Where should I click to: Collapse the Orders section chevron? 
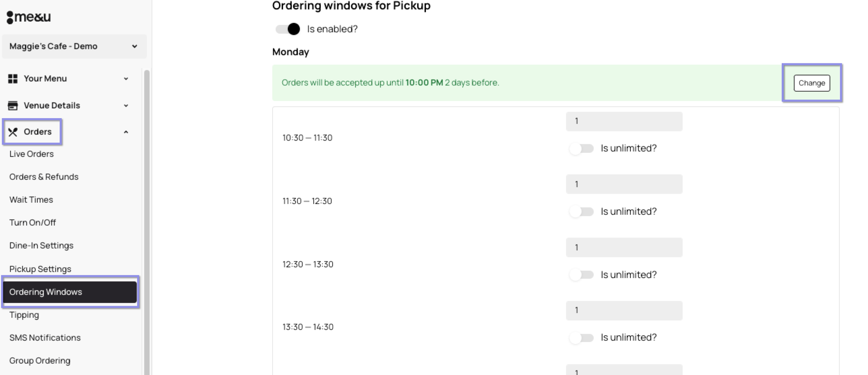[126, 132]
